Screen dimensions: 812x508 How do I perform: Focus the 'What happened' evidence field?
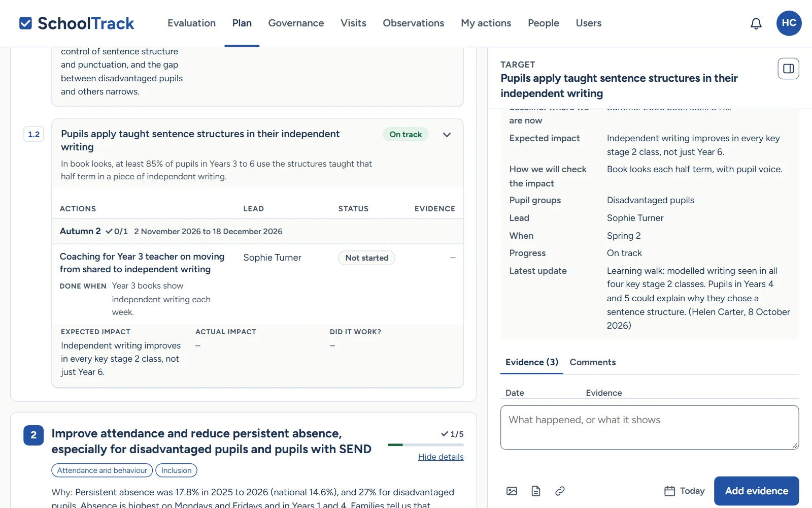click(x=650, y=427)
